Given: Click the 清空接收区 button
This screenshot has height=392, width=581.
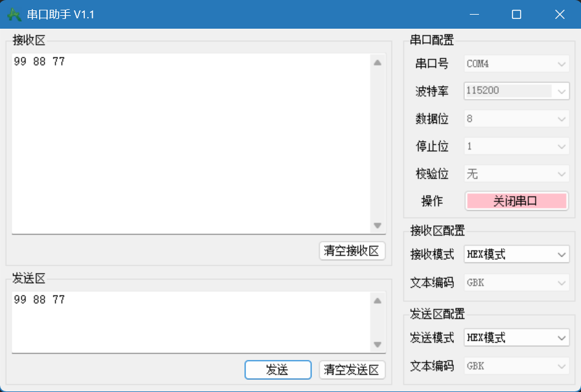Looking at the screenshot, I should click(352, 251).
